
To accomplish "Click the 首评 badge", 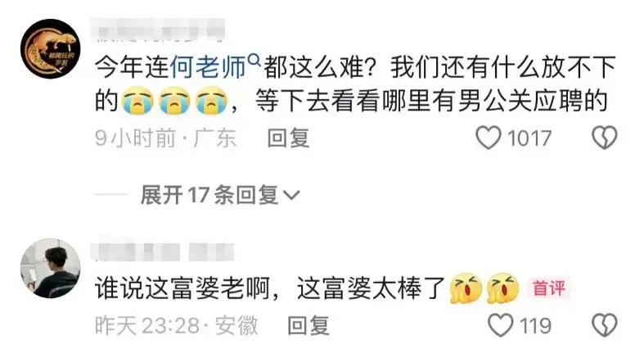I will (549, 288).
